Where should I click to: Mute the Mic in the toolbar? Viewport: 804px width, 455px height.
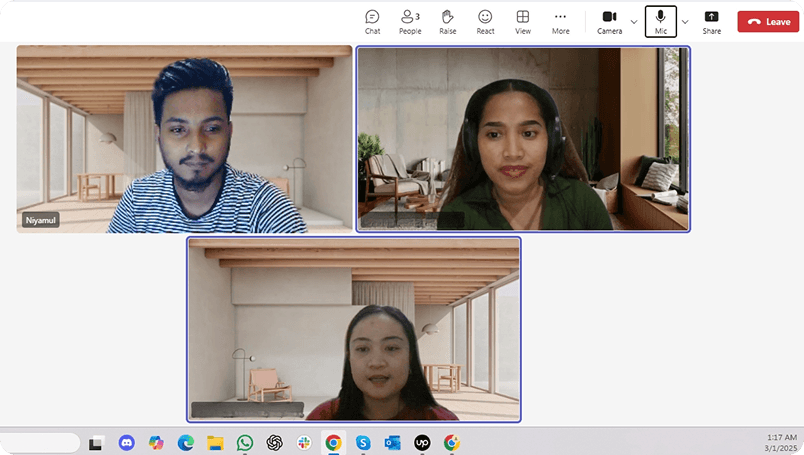tap(660, 21)
